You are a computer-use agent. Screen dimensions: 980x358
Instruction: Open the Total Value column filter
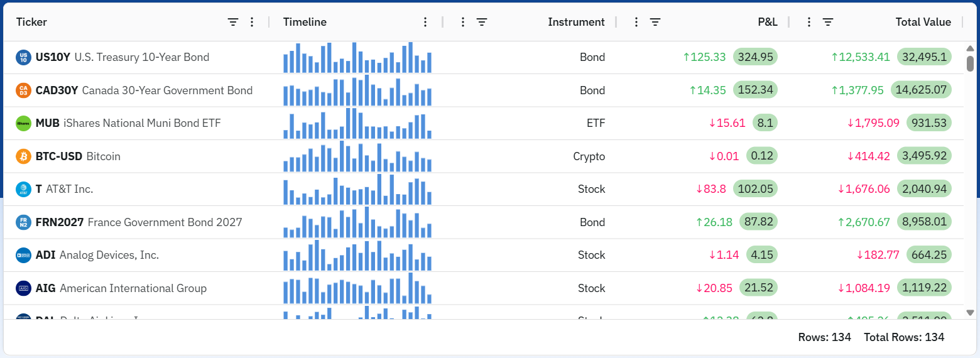tap(828, 22)
